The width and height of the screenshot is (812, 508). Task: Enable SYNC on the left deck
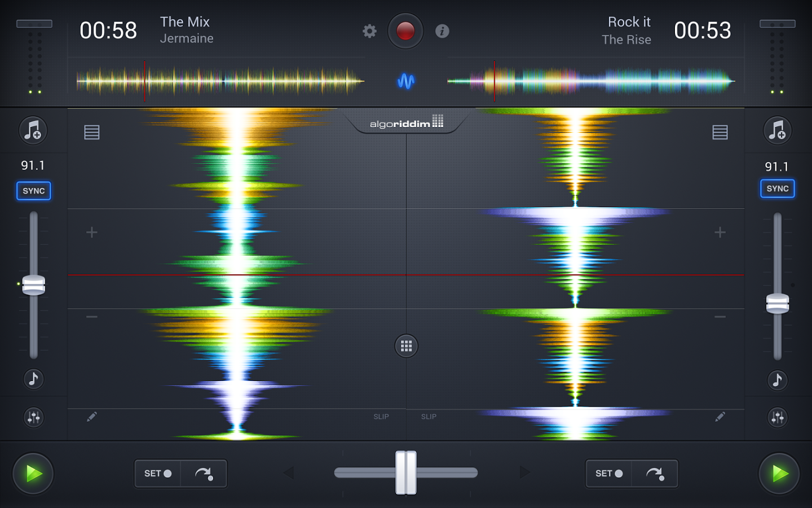(33, 191)
